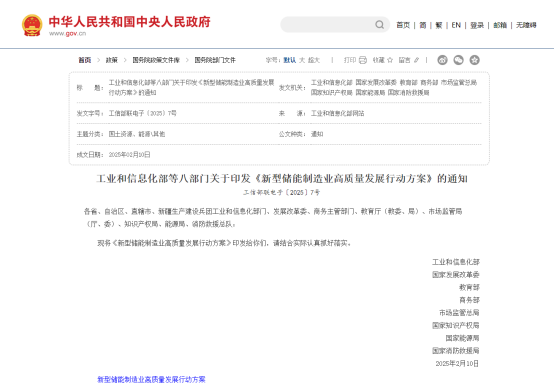554x387 pixels.
Task: Click the signature 国家知识产权局
Action: [456, 326]
